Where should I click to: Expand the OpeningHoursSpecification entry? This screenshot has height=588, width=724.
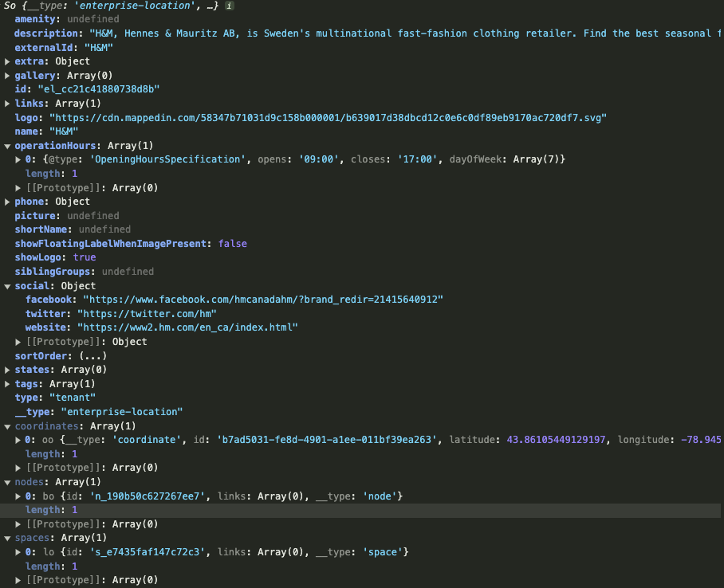click(x=19, y=159)
